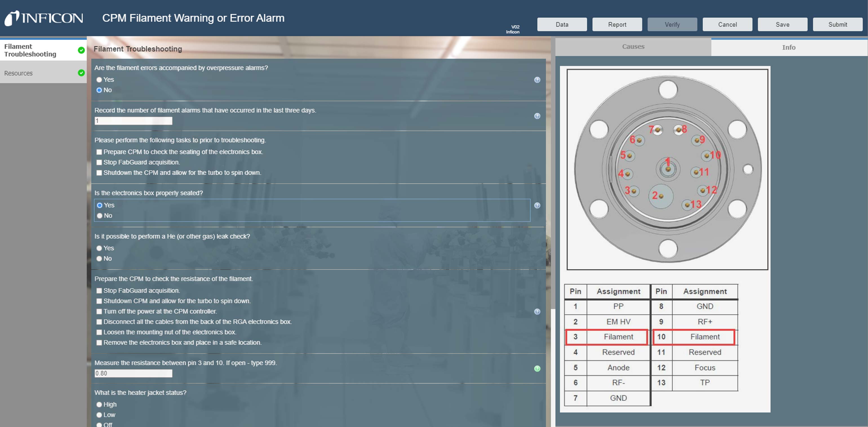This screenshot has width=868, height=427.
Task: Check 'Stop FabGuard acquisition' under troubleshooting prep tasks
Action: coord(99,162)
